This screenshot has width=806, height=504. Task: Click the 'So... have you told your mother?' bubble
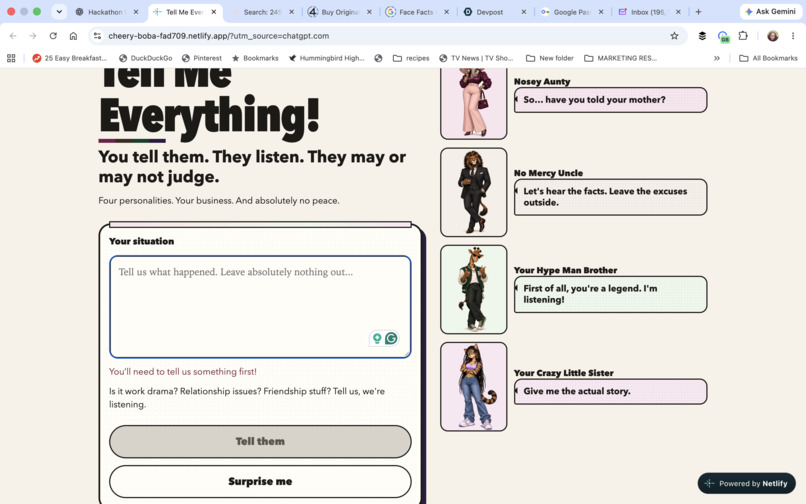click(610, 100)
